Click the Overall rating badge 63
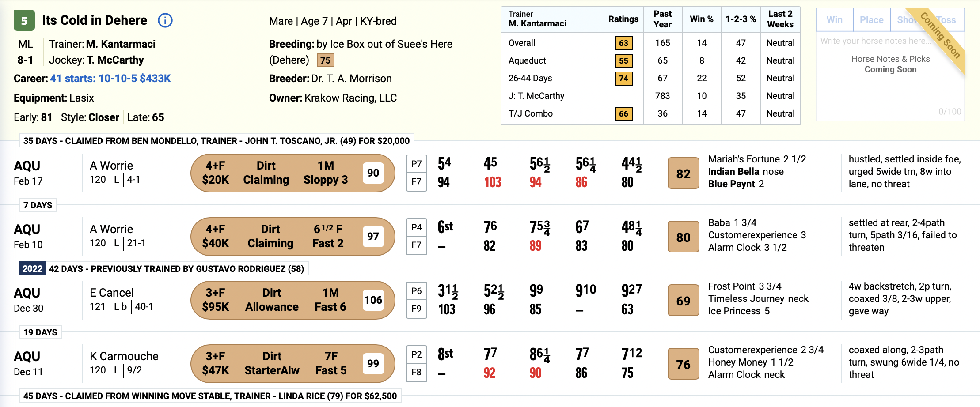The width and height of the screenshot is (980, 407). point(623,43)
